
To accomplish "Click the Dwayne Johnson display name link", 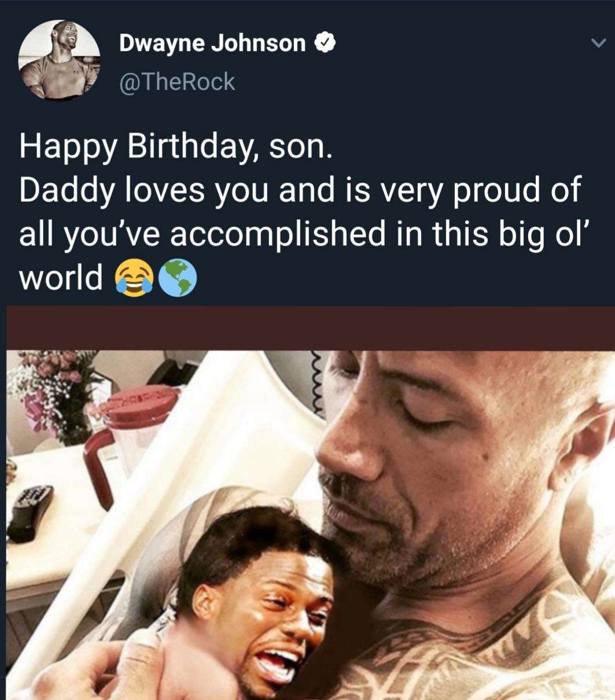I will (211, 42).
